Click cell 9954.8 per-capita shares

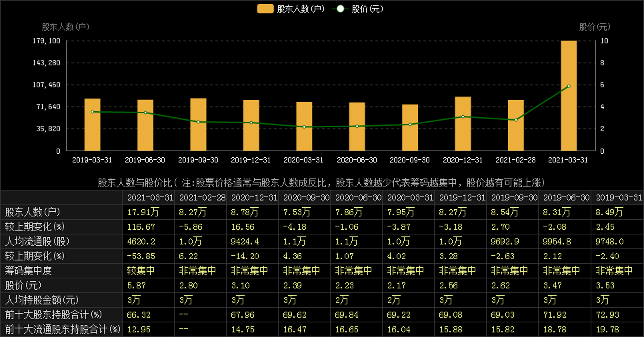point(557,241)
